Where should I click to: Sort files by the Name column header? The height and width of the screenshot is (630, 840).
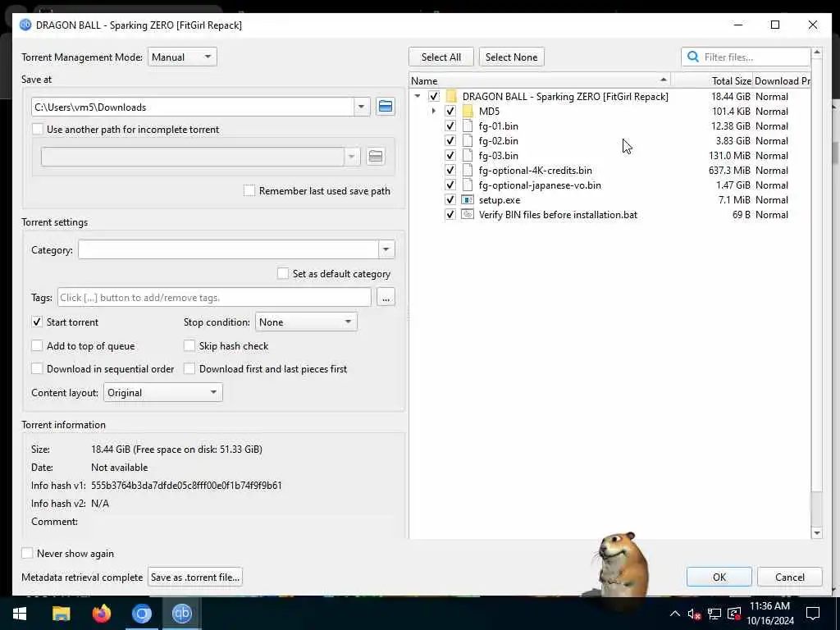click(540, 81)
